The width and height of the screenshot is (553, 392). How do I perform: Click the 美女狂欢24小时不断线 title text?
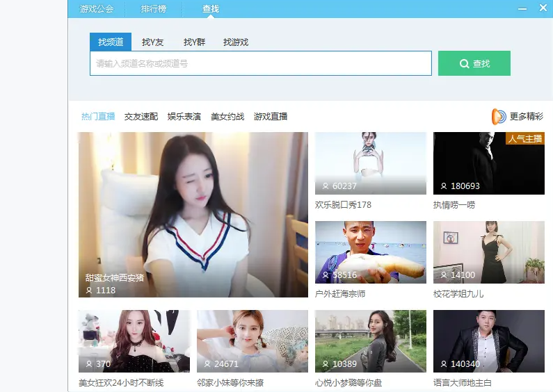click(121, 382)
